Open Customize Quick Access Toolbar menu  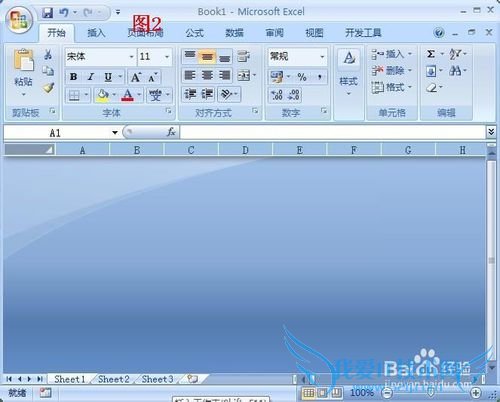(118, 13)
